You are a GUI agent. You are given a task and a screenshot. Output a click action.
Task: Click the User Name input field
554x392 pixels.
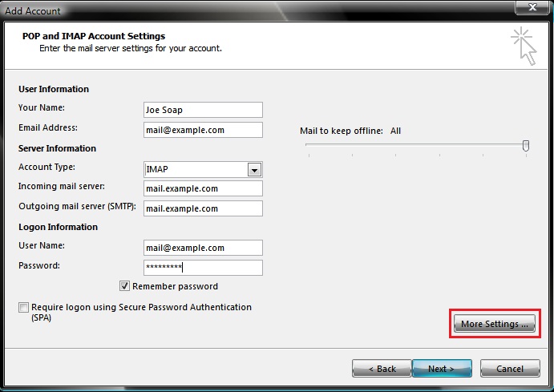pyautogui.click(x=203, y=248)
